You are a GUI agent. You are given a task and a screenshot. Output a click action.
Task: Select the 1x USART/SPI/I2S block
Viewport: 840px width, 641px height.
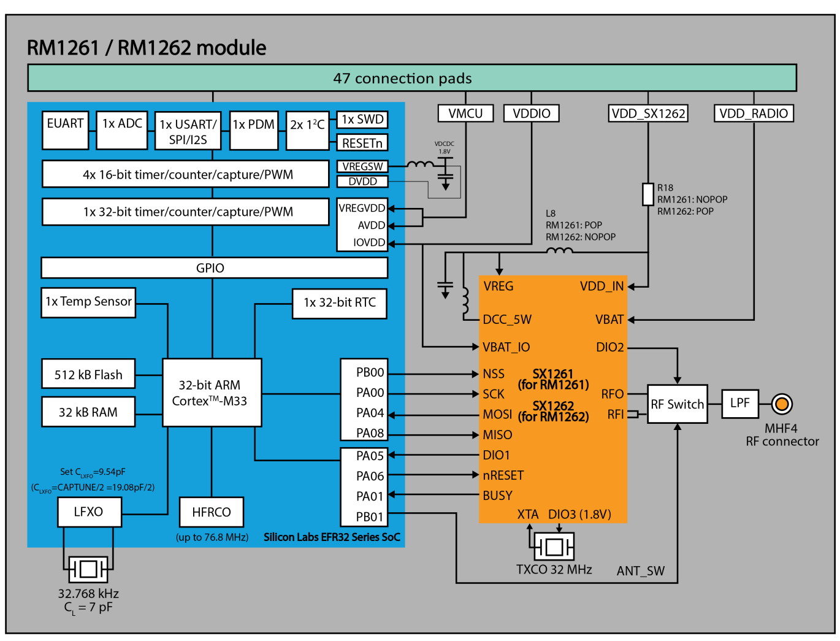pos(188,131)
